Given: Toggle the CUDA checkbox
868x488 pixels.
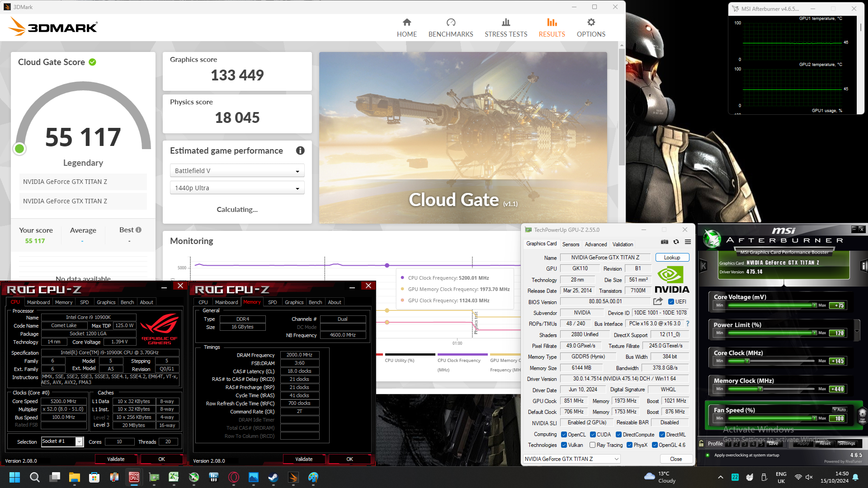Looking at the screenshot, I should [x=593, y=435].
